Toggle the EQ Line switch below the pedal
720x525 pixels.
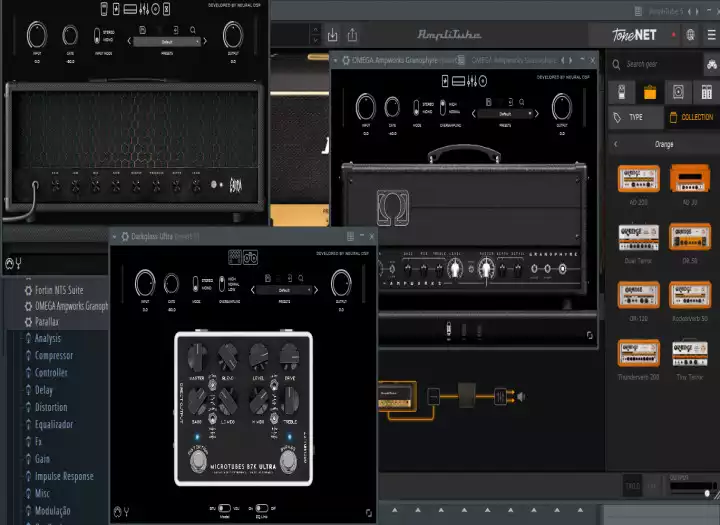point(262,508)
